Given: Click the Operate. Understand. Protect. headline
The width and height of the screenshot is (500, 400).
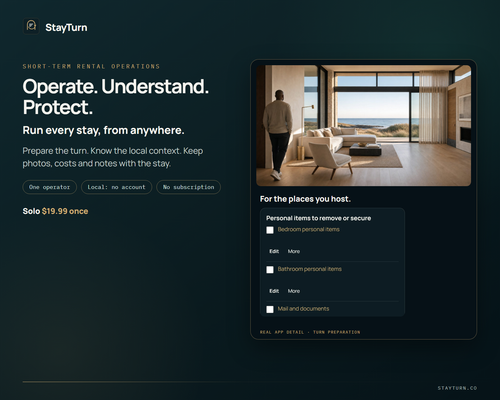Looking at the screenshot, I should pos(116,97).
